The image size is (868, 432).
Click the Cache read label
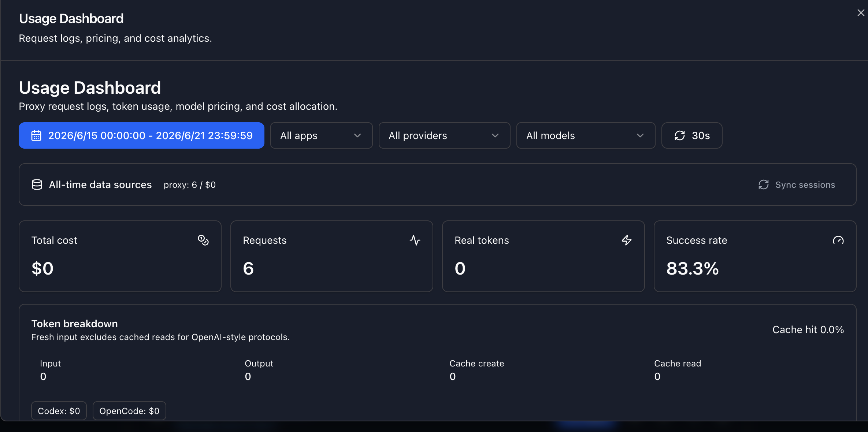[x=678, y=363]
